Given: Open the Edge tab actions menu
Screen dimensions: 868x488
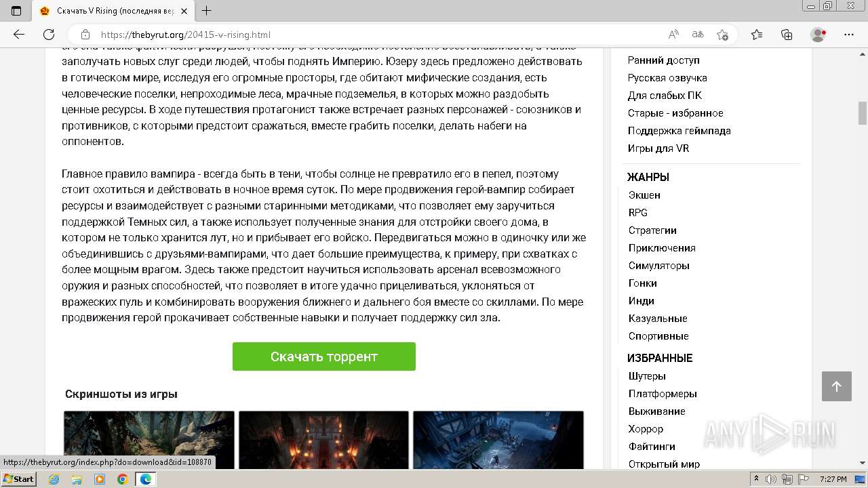Looking at the screenshot, I should tap(16, 10).
